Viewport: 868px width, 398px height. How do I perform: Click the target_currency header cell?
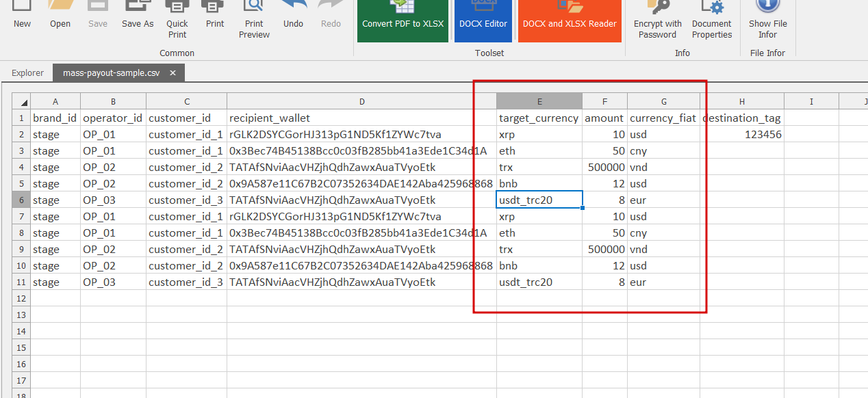click(539, 118)
